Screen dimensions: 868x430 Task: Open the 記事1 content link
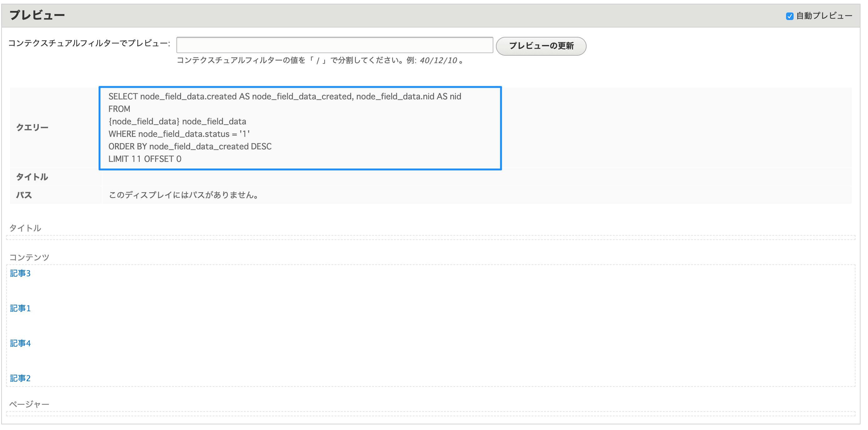tap(20, 308)
